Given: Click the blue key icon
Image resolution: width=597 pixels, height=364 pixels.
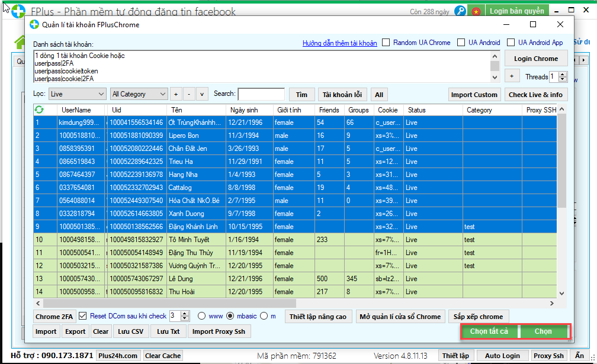Looking at the screenshot, I should point(460,11).
